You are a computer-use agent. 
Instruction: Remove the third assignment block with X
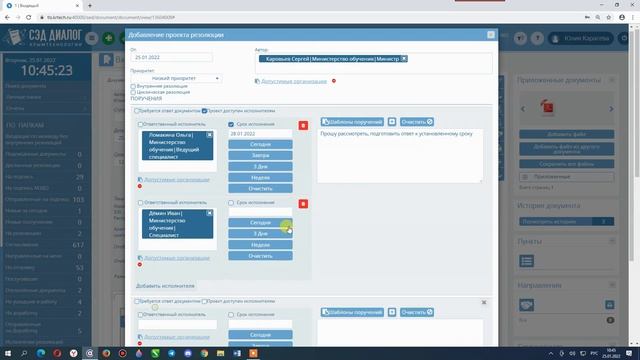pyautogui.click(x=484, y=302)
